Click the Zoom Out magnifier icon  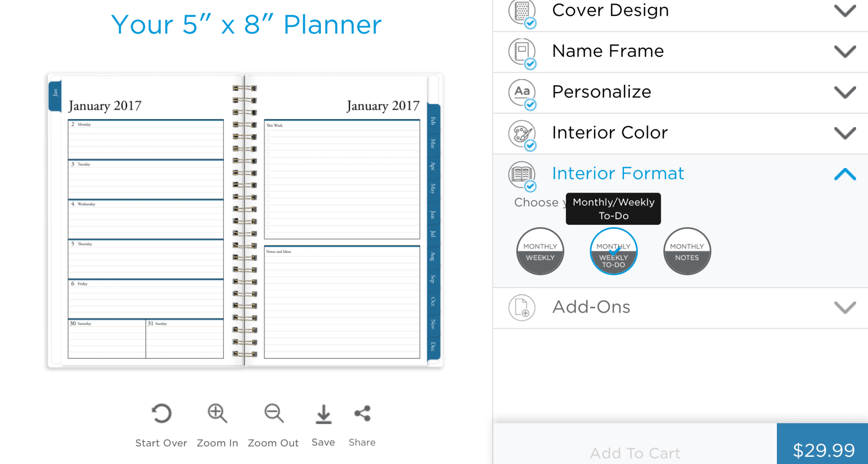273,414
